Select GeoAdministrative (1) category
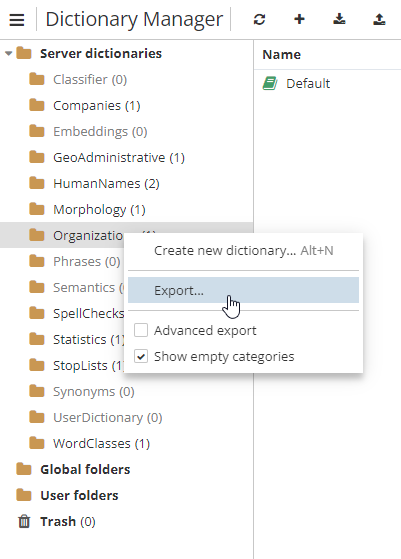This screenshot has height=559, width=401. (x=119, y=158)
